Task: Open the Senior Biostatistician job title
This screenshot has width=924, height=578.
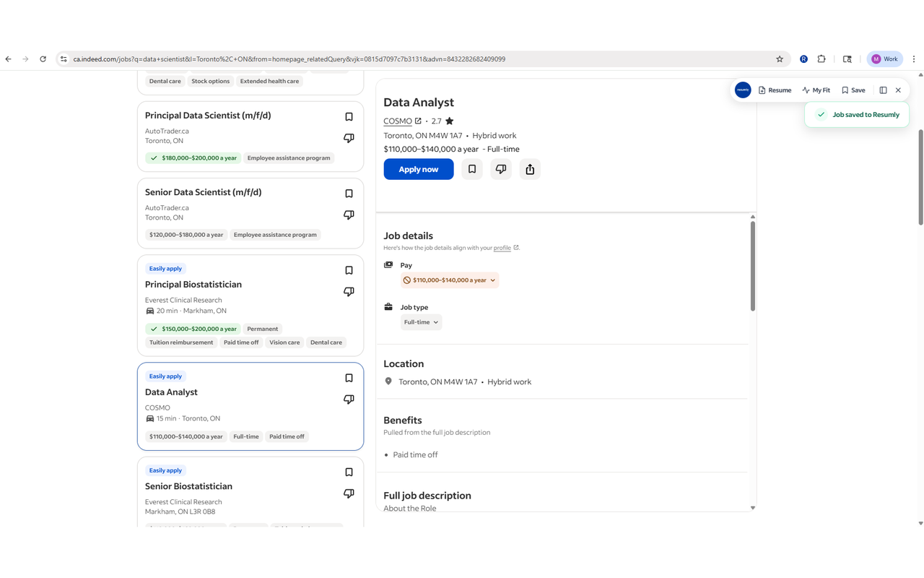Action: click(x=188, y=486)
